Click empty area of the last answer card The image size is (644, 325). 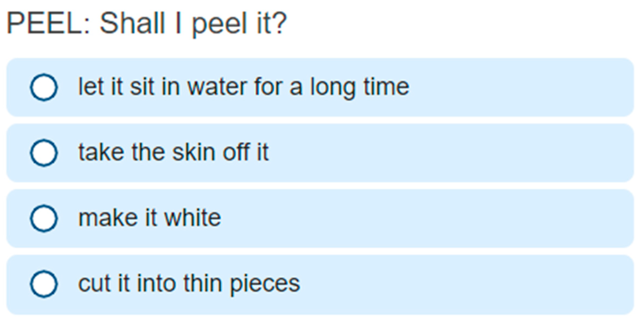coord(461,284)
